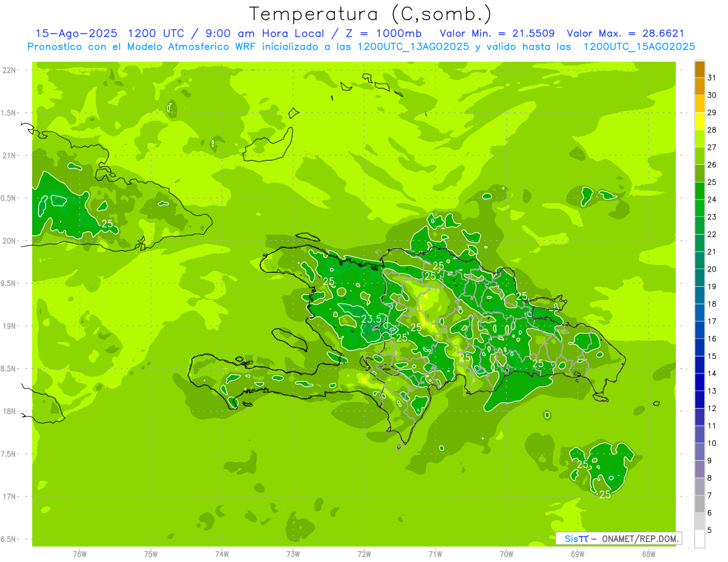Click longitude label "75W"

click(x=151, y=554)
